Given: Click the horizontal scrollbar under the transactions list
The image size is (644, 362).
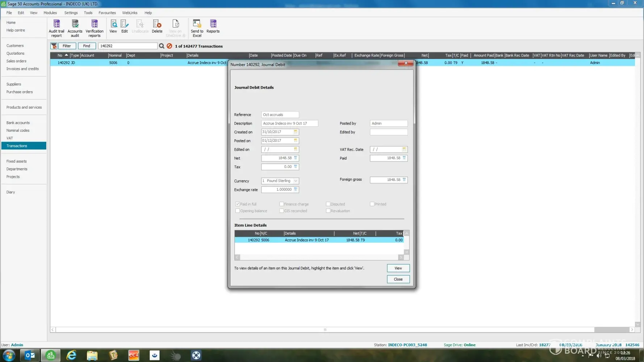Looking at the screenshot, I should (325, 330).
